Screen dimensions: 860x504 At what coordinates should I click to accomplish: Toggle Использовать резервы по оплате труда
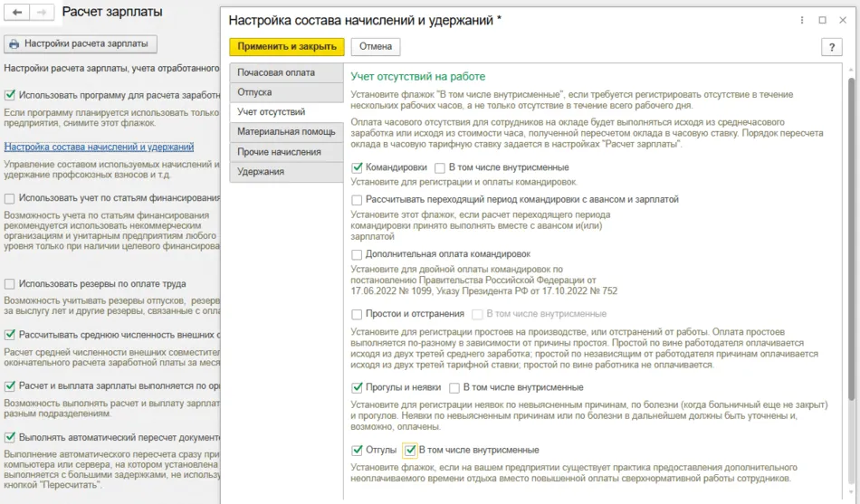(x=9, y=284)
